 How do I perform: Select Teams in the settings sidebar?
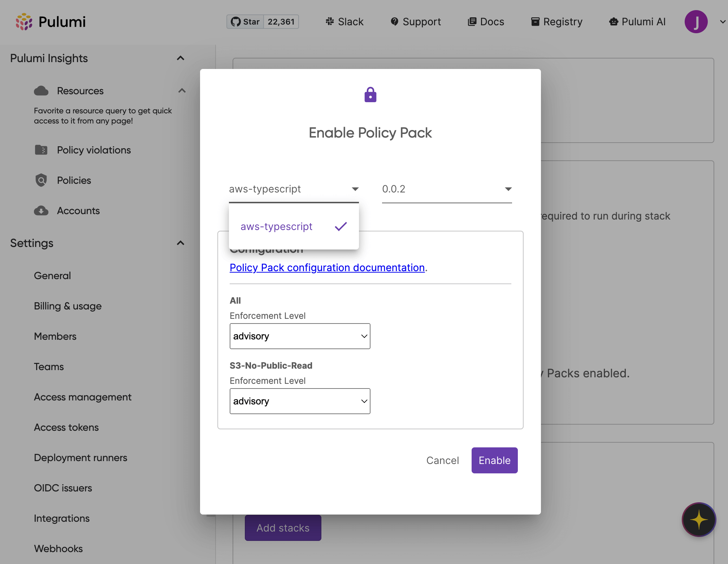[49, 366]
